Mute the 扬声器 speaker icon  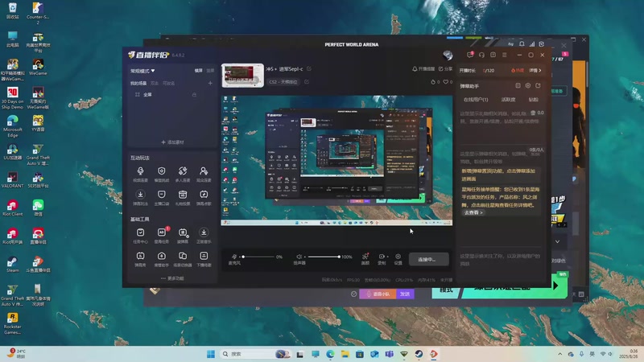(299, 257)
